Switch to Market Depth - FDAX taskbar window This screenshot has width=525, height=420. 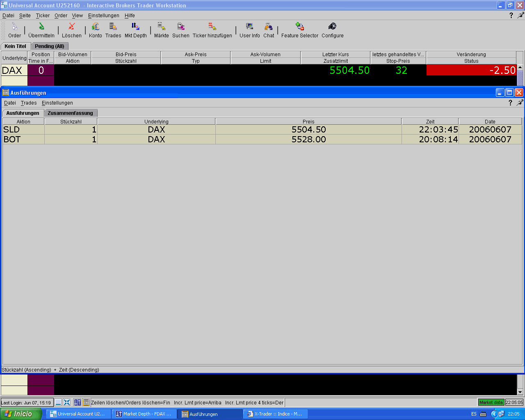click(x=144, y=414)
